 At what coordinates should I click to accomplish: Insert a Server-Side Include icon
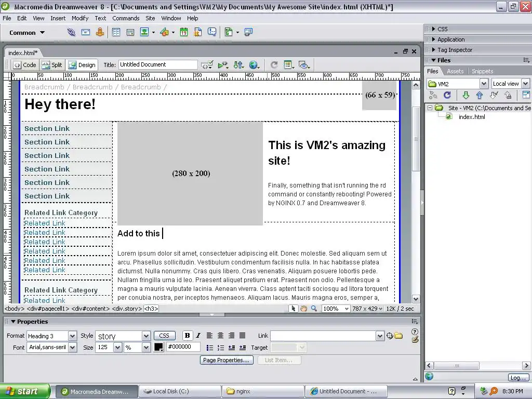point(198,32)
